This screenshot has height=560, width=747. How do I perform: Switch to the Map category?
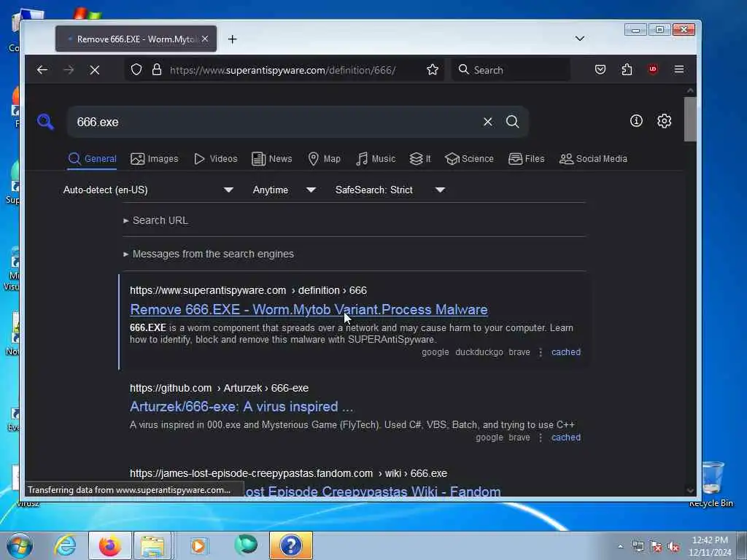(x=324, y=159)
